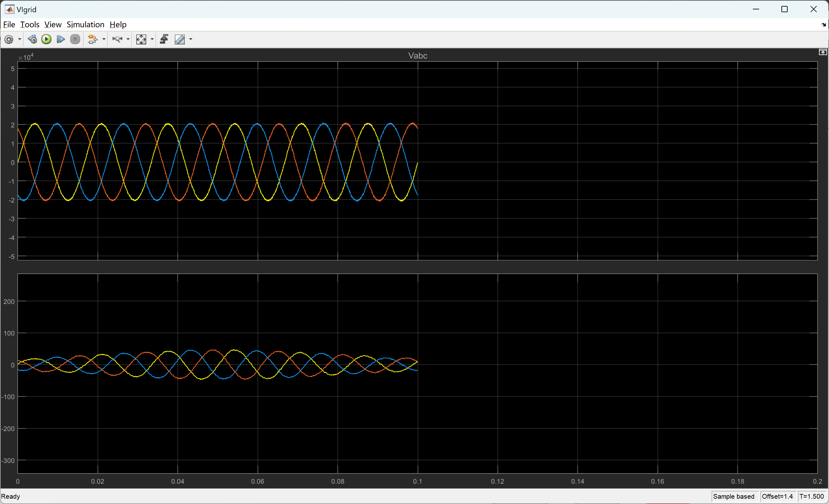Run the simulation with the green Play button
Screen dimensions: 829x504
(x=46, y=39)
